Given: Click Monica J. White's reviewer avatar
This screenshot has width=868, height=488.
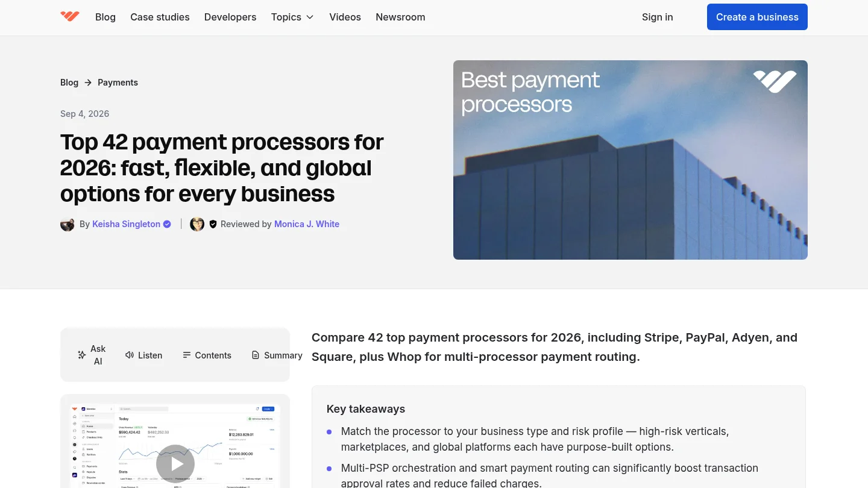Looking at the screenshot, I should point(197,224).
